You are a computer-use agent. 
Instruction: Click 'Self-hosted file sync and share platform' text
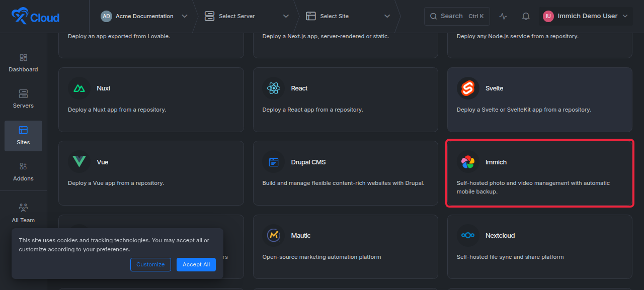[x=510, y=257]
